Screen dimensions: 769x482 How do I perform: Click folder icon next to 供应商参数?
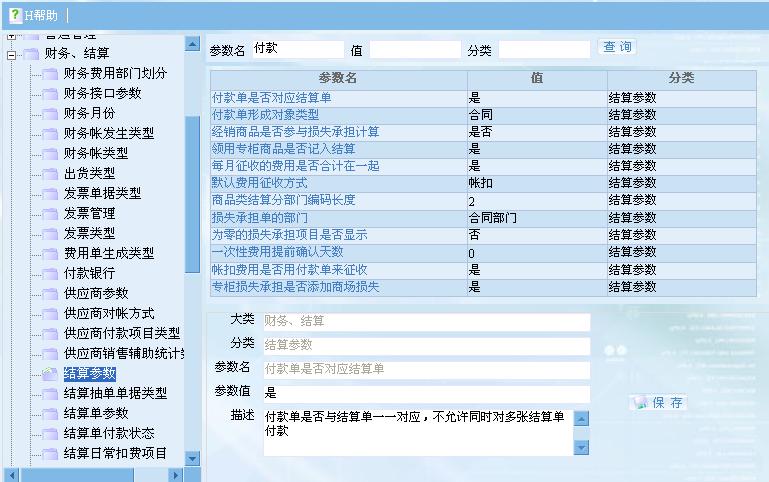coord(50,294)
